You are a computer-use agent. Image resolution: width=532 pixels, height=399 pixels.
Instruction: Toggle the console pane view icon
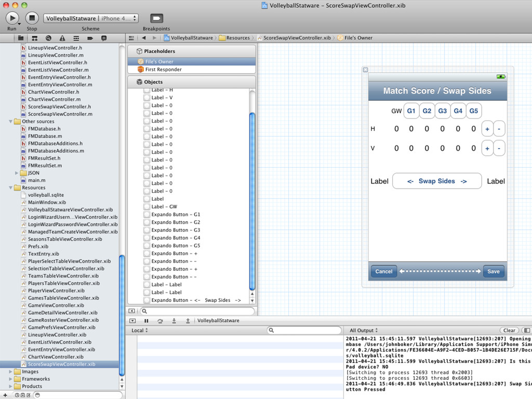click(x=527, y=330)
